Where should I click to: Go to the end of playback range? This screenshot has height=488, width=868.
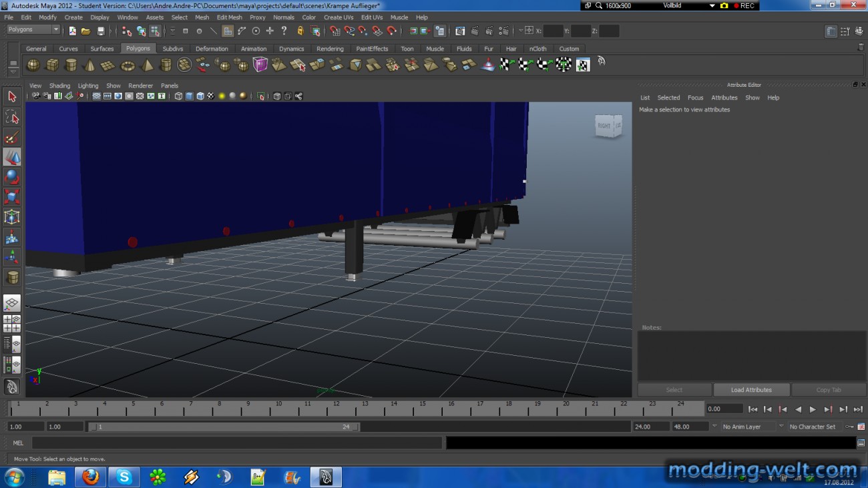[858, 409]
